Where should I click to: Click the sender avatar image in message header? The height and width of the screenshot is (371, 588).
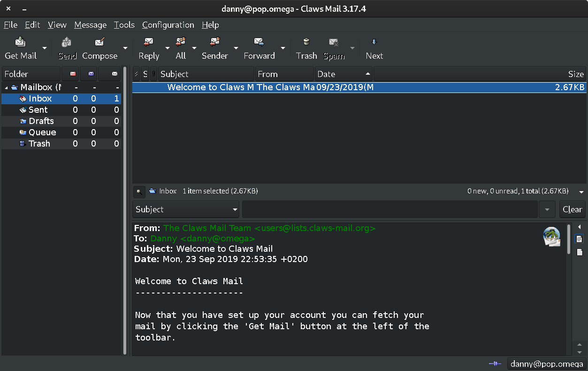[552, 237]
